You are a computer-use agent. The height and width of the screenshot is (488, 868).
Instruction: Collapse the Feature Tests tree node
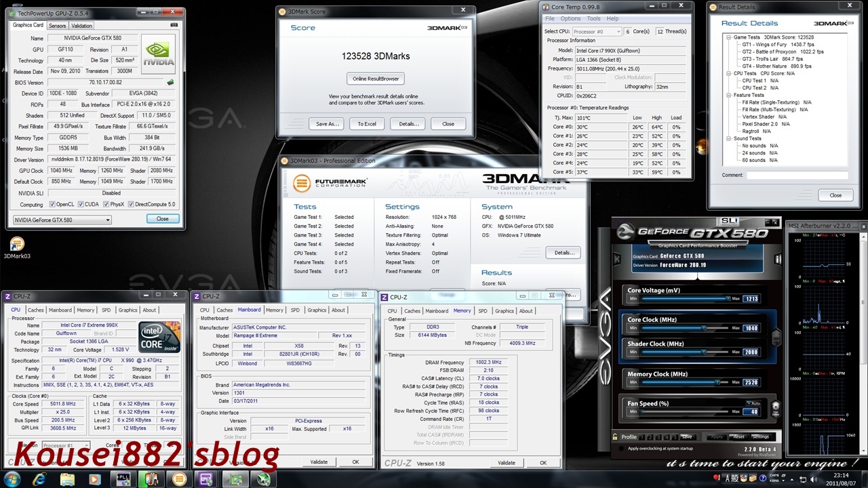[x=728, y=95]
